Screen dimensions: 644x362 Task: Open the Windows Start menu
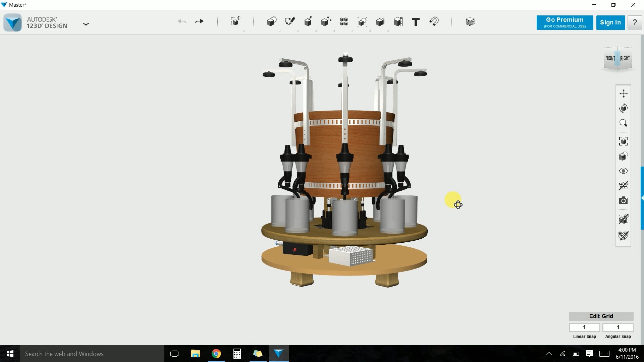10,354
